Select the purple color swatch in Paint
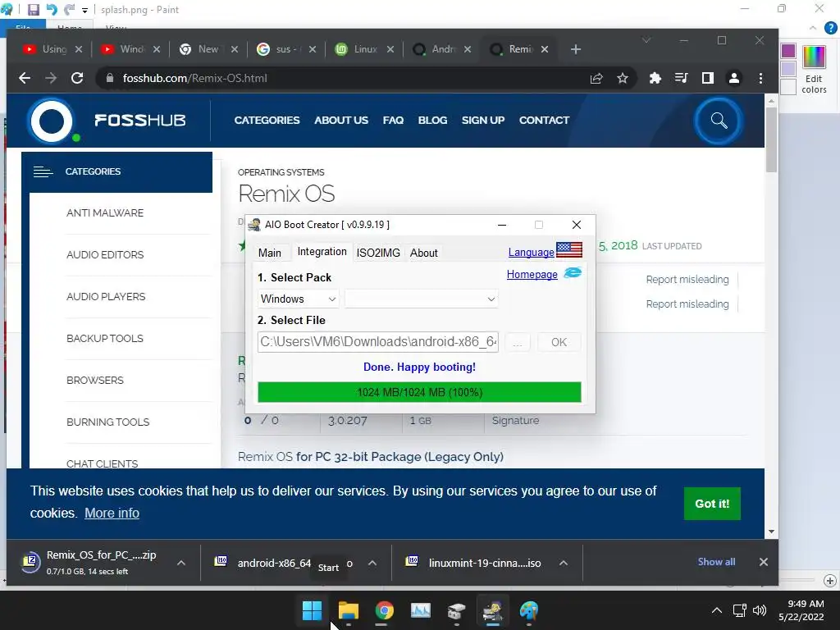This screenshot has width=840, height=630. click(x=788, y=51)
